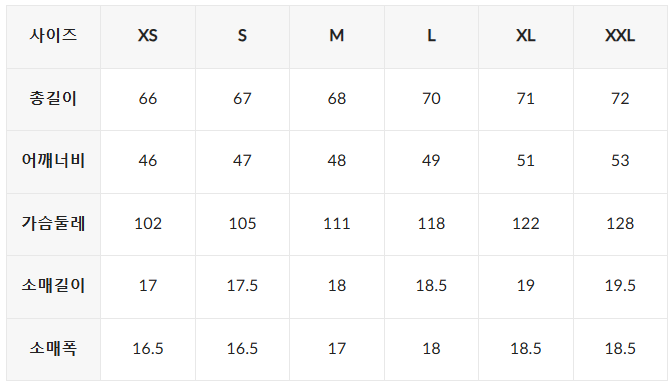Click the 가슴둘레 value 111 for M
Screen dimensions: 671x385
click(337, 224)
